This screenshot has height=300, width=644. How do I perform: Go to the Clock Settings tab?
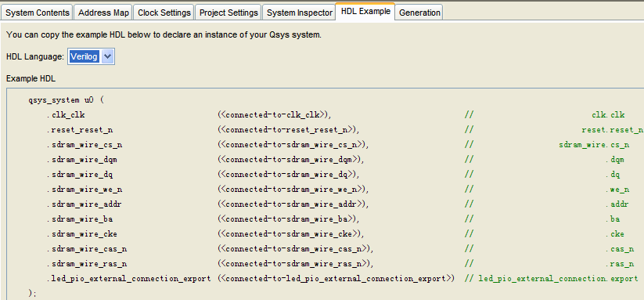pos(164,13)
